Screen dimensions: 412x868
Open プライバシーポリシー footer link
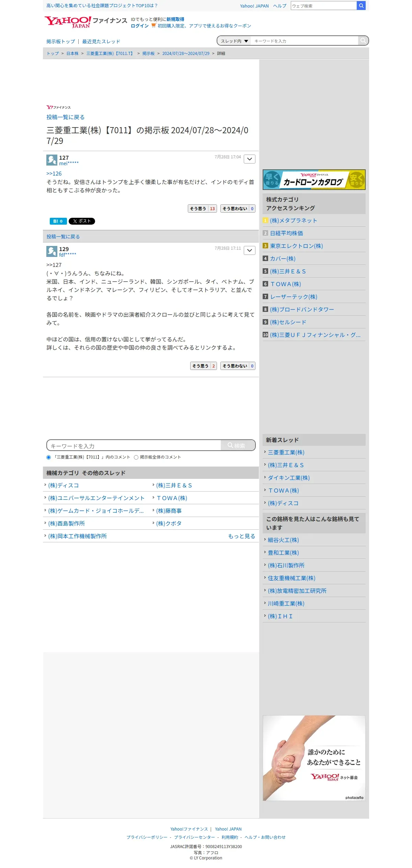coord(147,837)
